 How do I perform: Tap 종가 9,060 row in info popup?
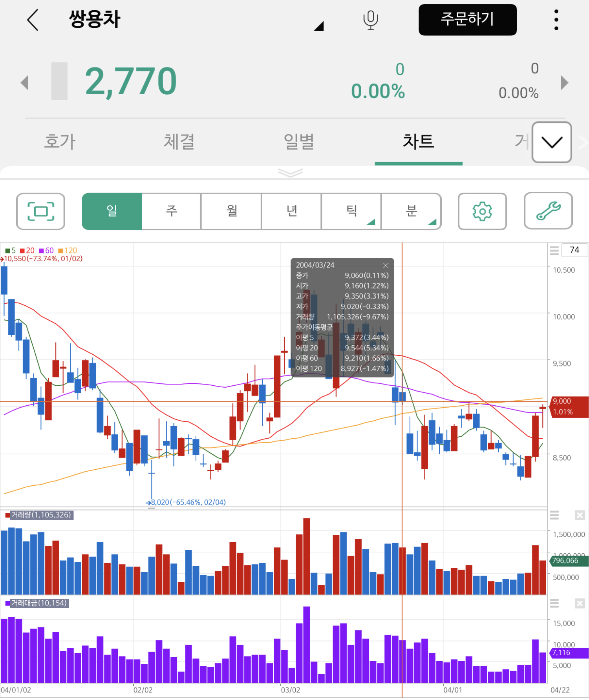[342, 275]
